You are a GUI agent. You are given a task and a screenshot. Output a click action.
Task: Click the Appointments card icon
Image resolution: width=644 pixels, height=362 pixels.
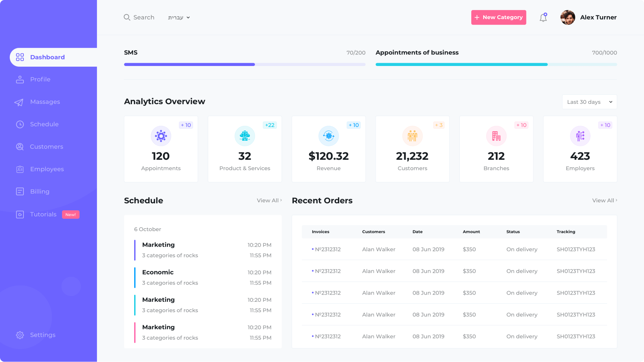[161, 136]
